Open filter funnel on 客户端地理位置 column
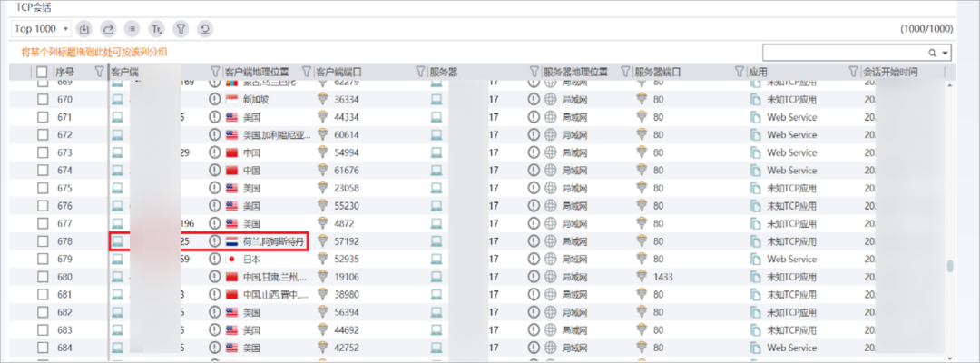The image size is (980, 363). 307,72
